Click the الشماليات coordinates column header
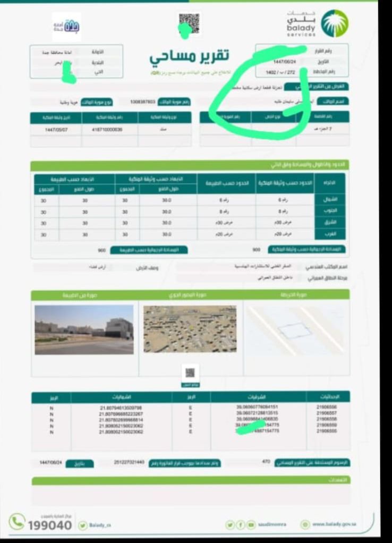The image size is (392, 543). (121, 397)
